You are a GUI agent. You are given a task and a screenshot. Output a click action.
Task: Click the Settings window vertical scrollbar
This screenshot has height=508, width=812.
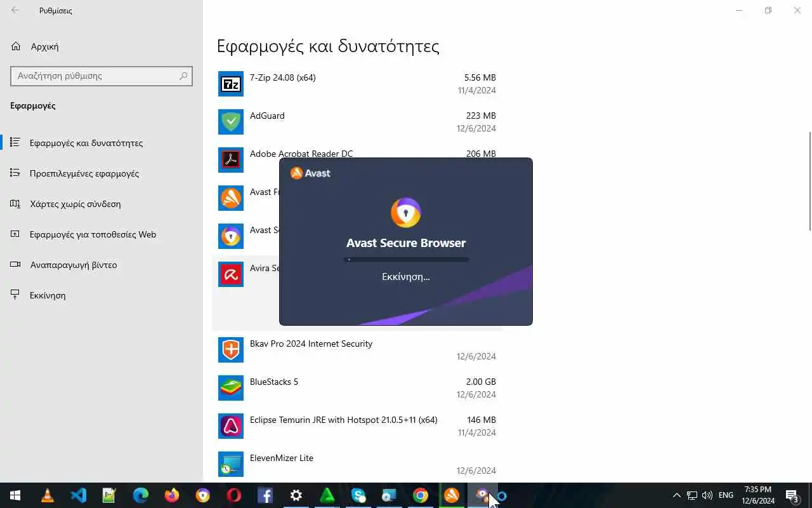pyautogui.click(x=809, y=181)
